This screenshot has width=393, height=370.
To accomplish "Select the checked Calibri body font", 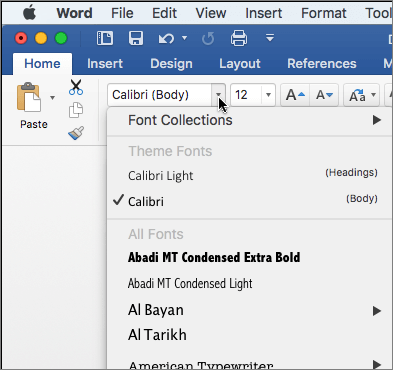I will click(250, 201).
